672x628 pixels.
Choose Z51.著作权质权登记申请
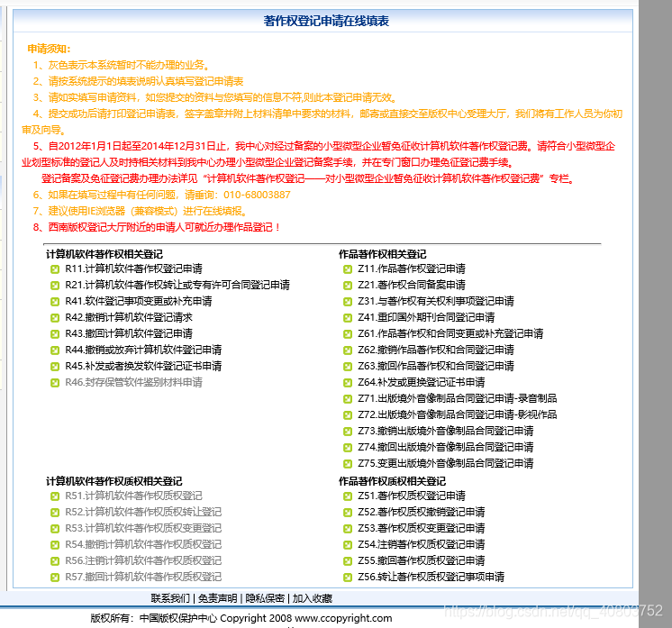[412, 496]
